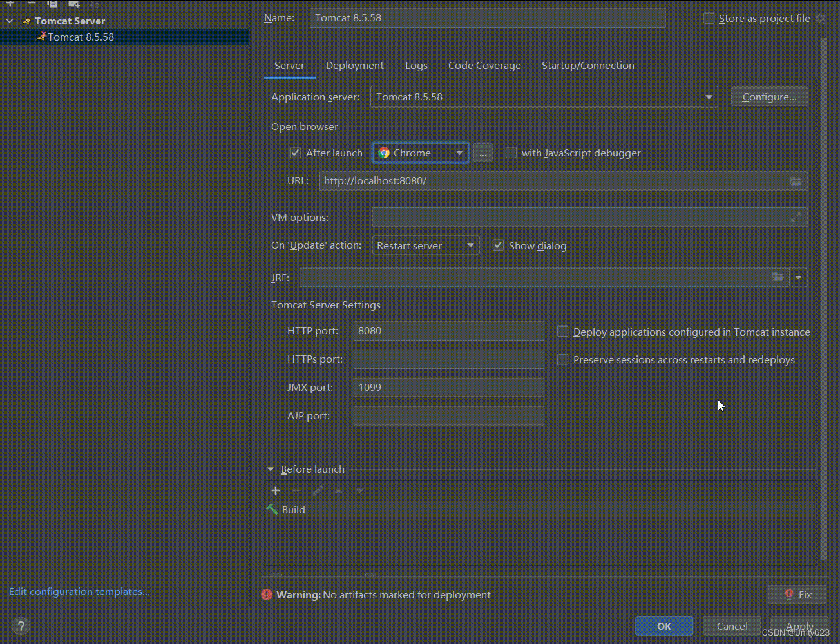Open the Chrome browser dropdown
The width and height of the screenshot is (840, 644).
(459, 153)
